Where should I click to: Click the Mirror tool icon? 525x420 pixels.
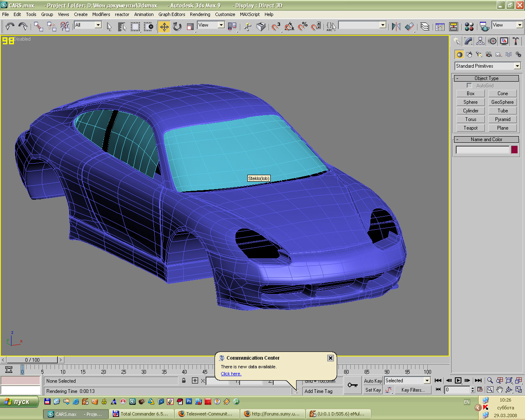tap(396, 27)
